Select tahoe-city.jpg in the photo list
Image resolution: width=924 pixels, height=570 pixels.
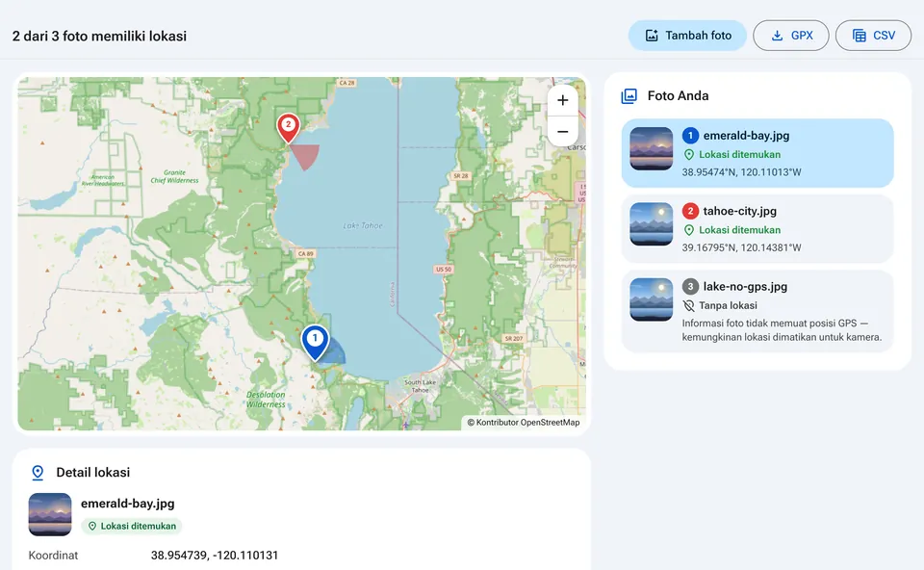coord(757,229)
